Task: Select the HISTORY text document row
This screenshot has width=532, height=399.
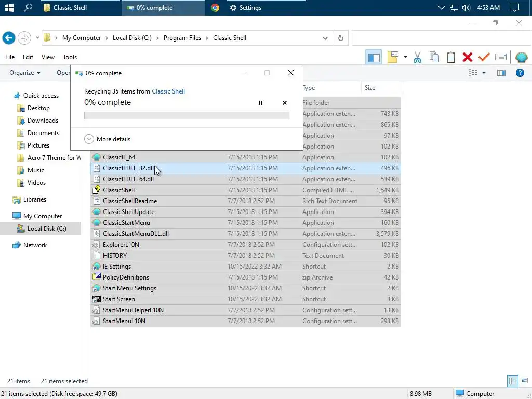Action: pos(246,256)
